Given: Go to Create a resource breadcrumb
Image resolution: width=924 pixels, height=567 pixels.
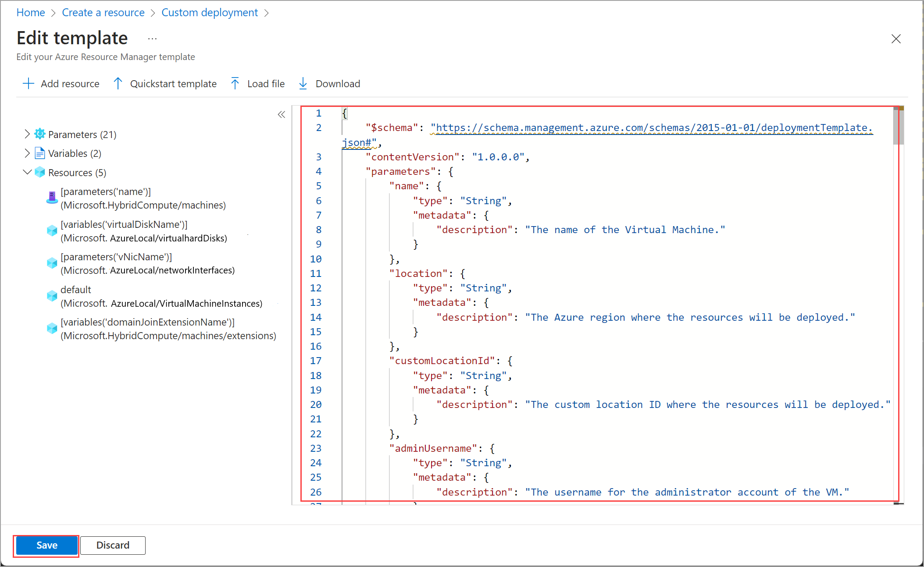Looking at the screenshot, I should (103, 12).
